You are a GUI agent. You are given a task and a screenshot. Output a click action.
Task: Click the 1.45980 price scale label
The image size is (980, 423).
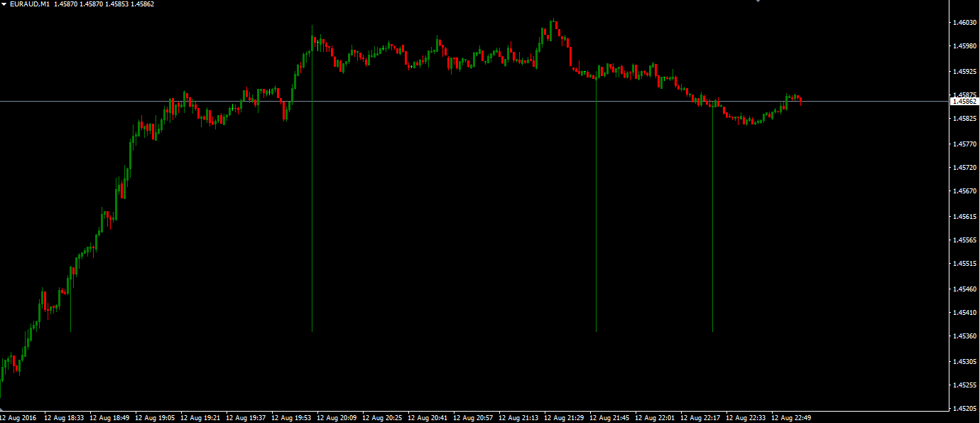click(x=964, y=47)
